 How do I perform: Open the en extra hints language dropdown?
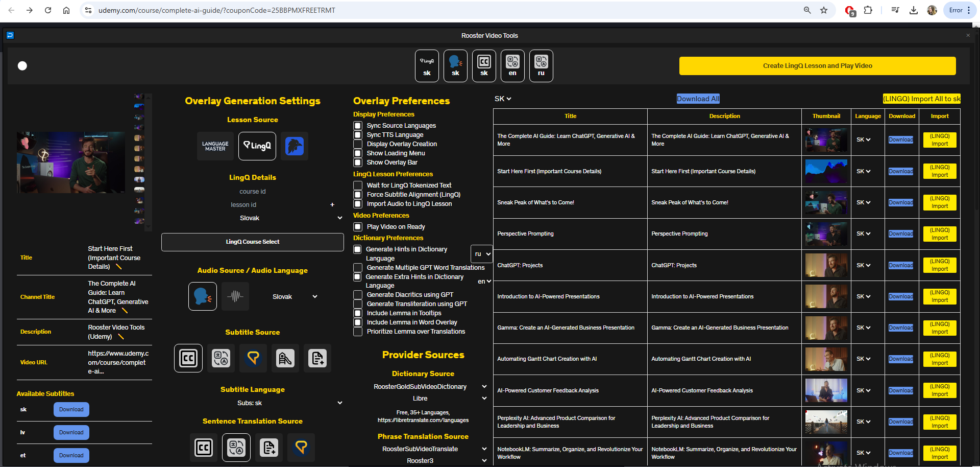coord(484,282)
